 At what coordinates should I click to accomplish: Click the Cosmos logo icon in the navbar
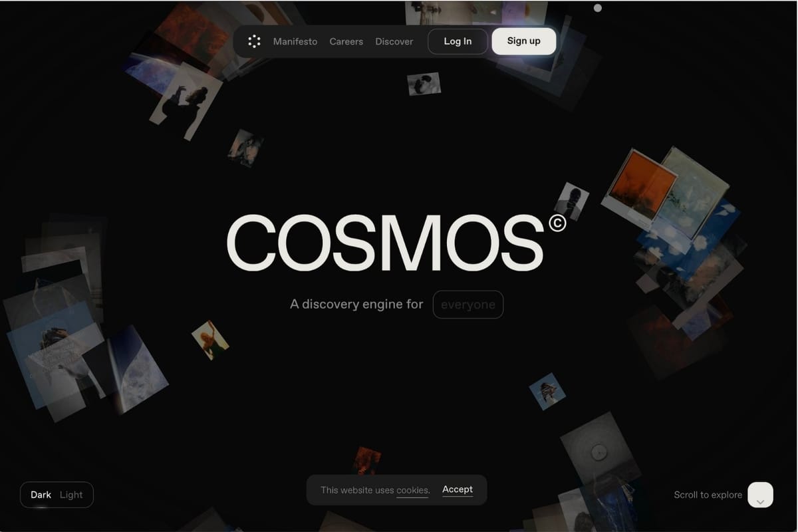pos(253,41)
